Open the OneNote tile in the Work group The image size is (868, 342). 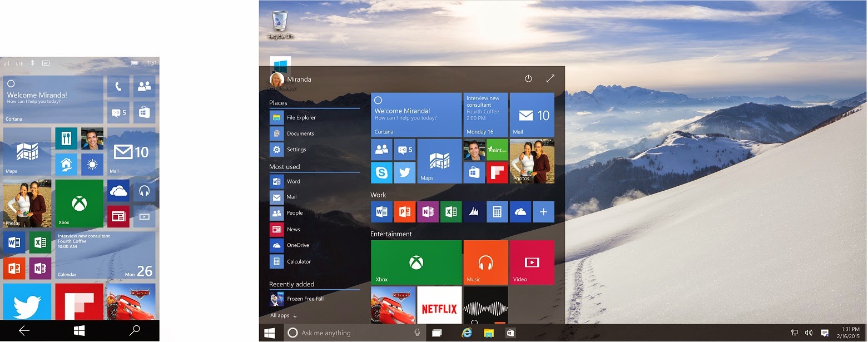(x=428, y=212)
